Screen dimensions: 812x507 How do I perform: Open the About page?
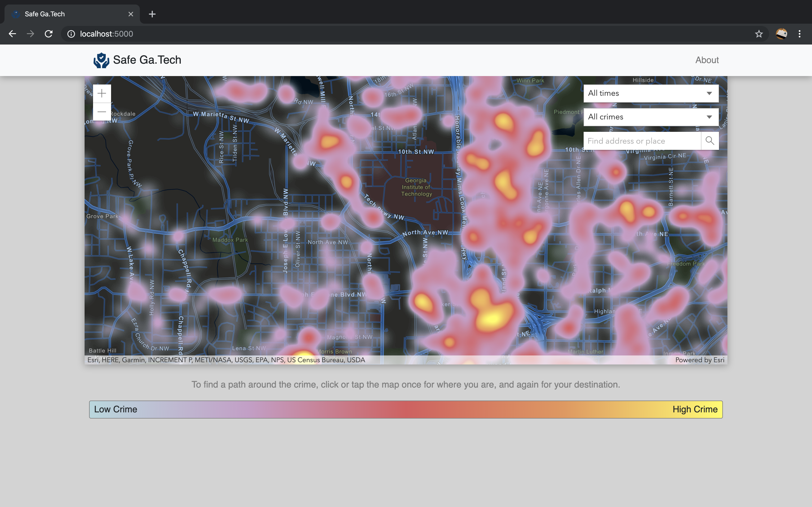coord(707,60)
